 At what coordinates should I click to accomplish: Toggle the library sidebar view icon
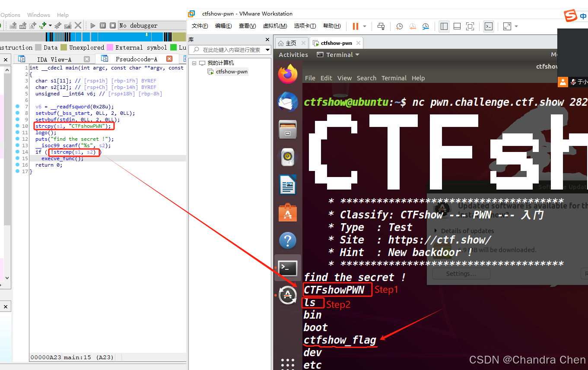pos(444,26)
